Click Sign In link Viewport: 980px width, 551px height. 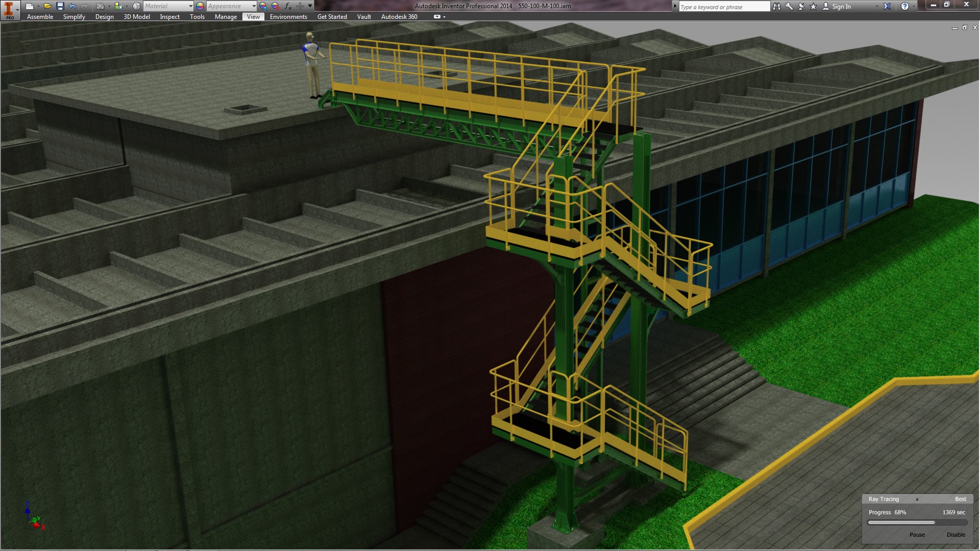[841, 7]
